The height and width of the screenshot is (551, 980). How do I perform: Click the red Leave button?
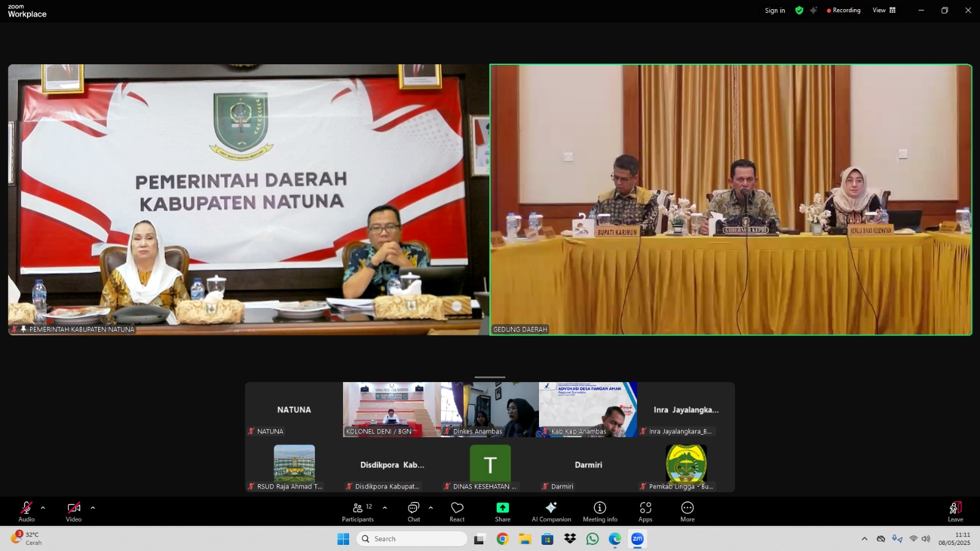pos(954,511)
